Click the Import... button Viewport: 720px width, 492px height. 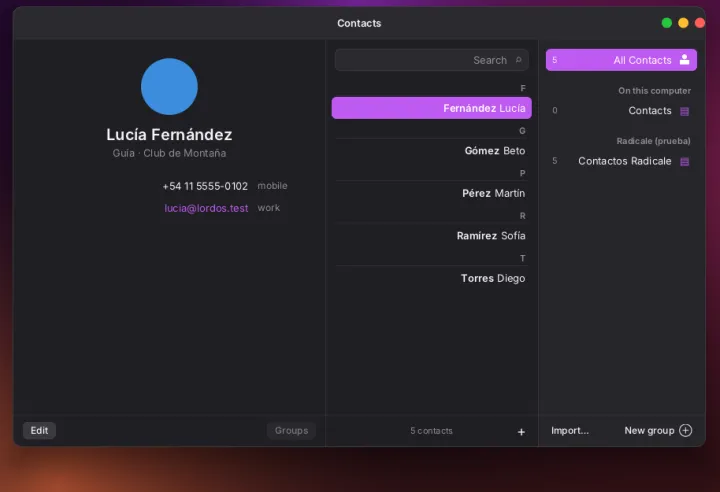coord(570,430)
